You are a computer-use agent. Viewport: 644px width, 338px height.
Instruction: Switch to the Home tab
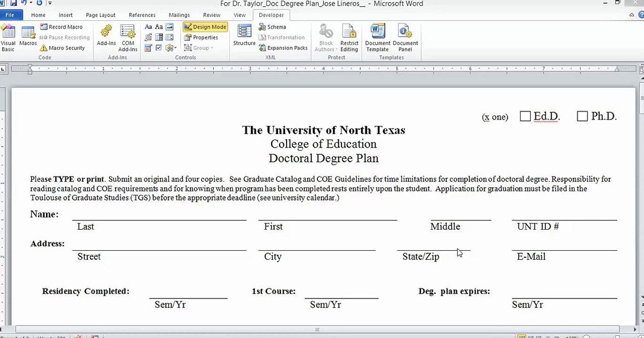pos(38,15)
